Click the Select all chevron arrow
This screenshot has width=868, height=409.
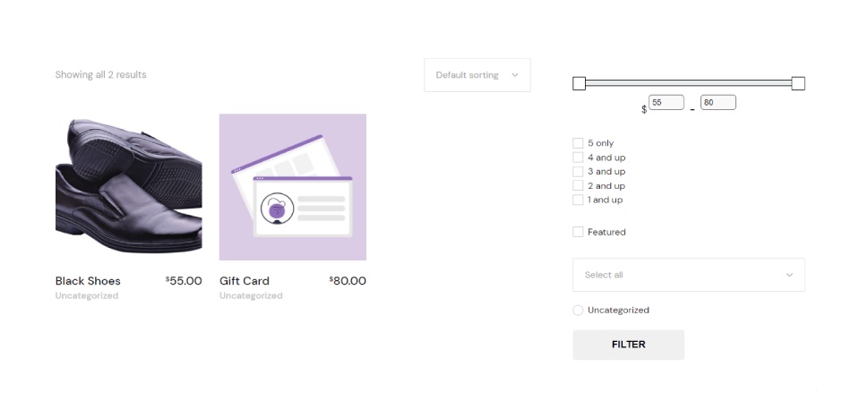789,275
